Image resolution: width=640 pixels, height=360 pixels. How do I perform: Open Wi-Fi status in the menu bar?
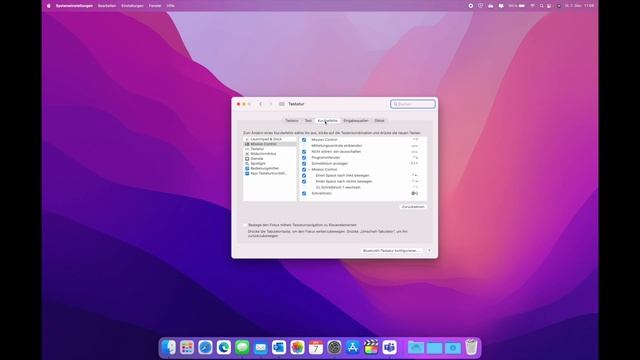pos(533,6)
